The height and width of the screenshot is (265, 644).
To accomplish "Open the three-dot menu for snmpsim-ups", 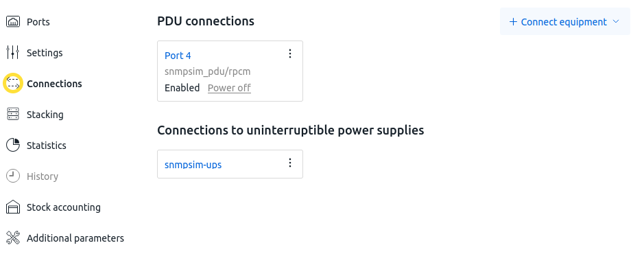I will (290, 163).
